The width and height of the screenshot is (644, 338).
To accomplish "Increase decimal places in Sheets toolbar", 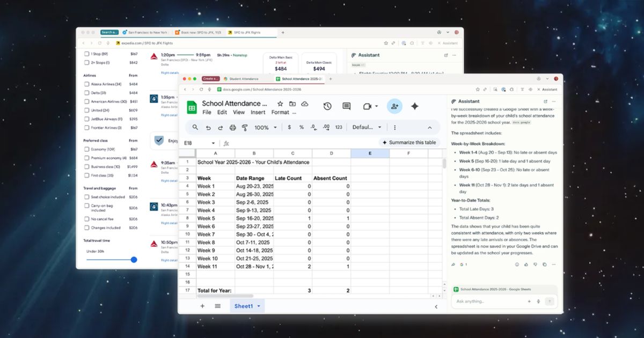I will click(x=326, y=128).
